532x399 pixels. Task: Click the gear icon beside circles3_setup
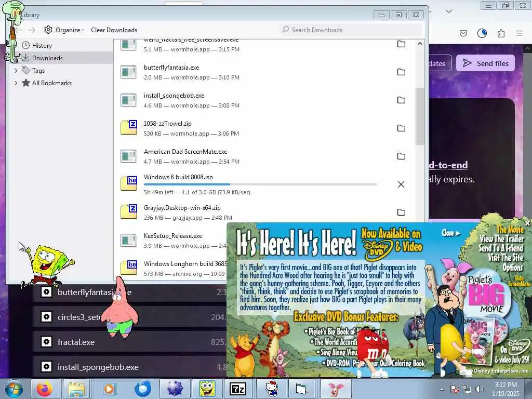pyautogui.click(x=46, y=317)
